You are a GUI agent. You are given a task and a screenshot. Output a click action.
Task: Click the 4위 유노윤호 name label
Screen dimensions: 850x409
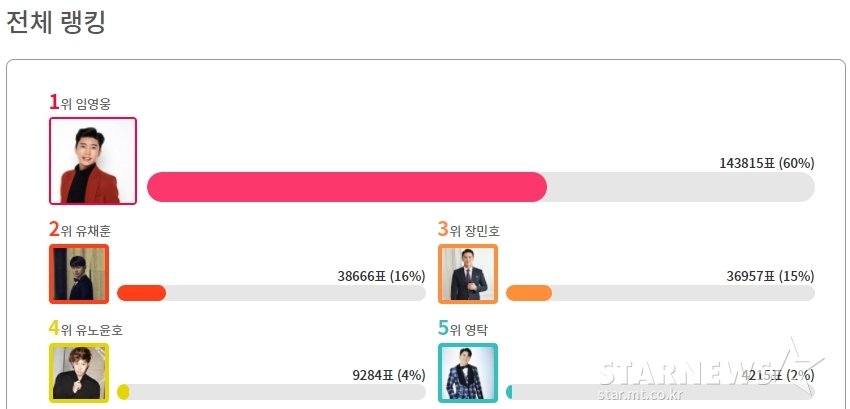tap(86, 329)
